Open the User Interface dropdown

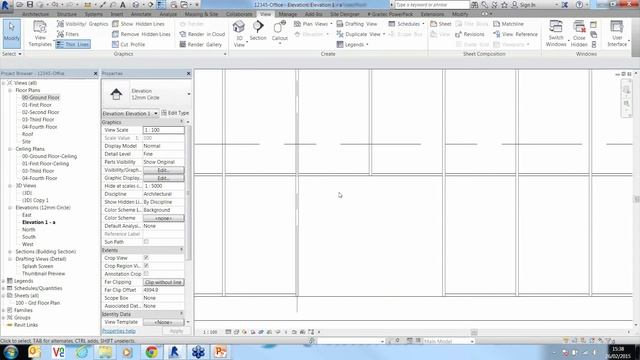(x=617, y=33)
